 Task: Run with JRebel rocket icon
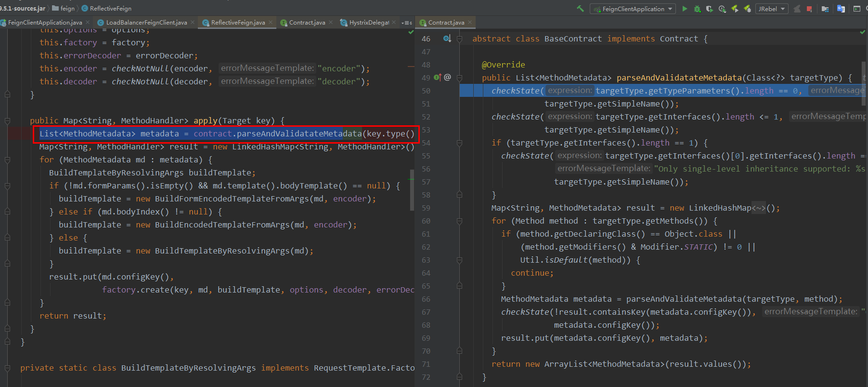[x=735, y=9]
